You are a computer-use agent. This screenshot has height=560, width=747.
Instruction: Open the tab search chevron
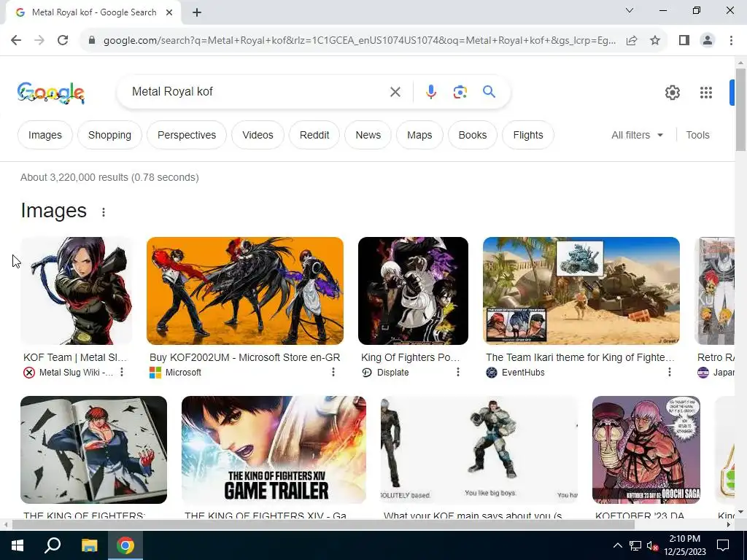pyautogui.click(x=630, y=10)
